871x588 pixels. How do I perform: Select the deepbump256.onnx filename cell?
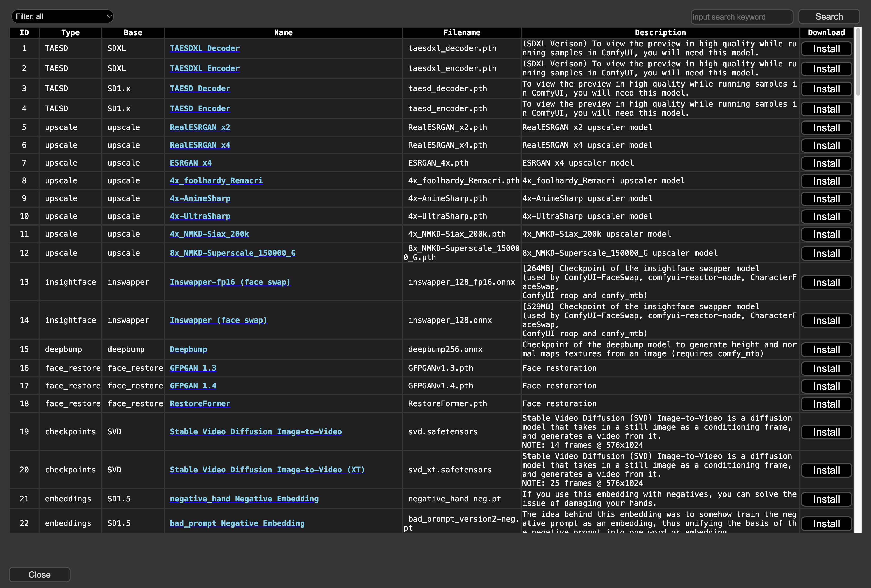462,349
